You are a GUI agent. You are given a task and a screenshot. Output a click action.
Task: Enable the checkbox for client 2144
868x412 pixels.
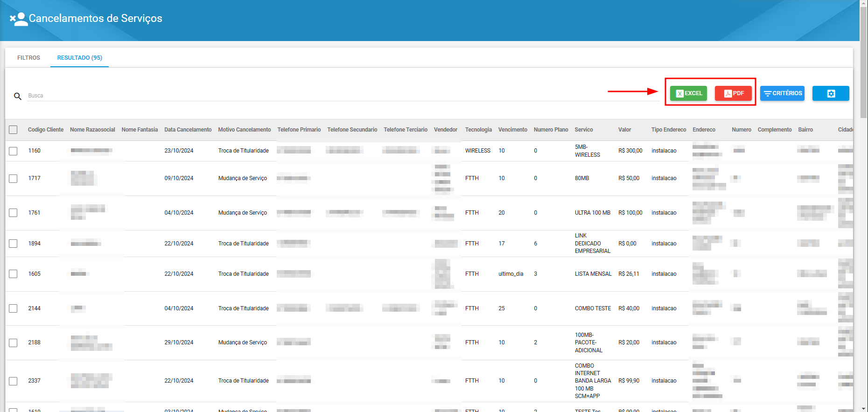click(13, 308)
